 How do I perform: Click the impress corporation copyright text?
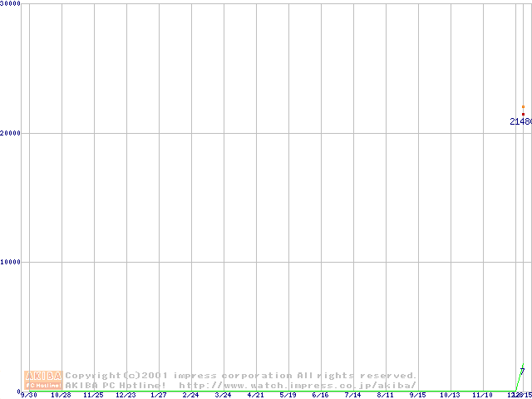241,376
